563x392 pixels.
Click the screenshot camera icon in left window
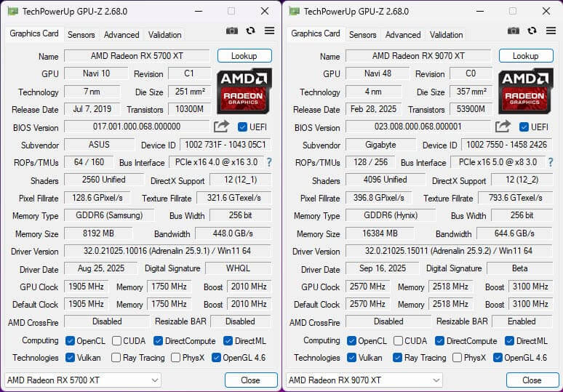(x=232, y=31)
